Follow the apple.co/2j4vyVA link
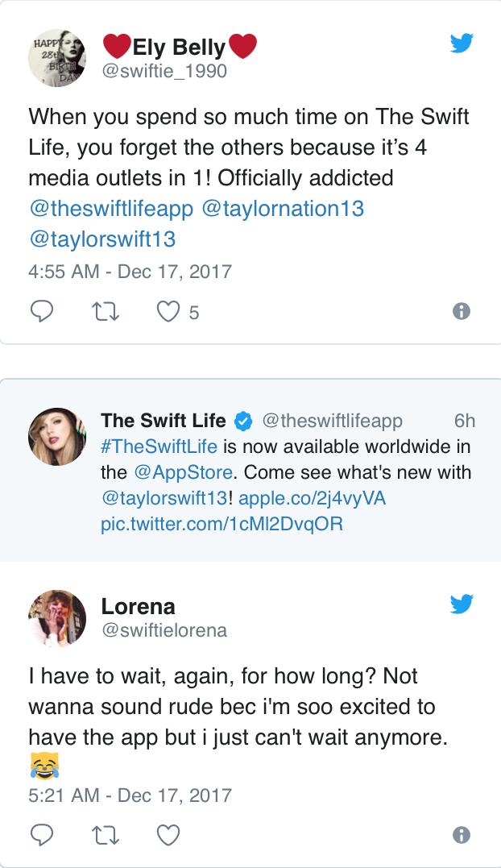Screen dimensions: 501x868 (x=313, y=498)
